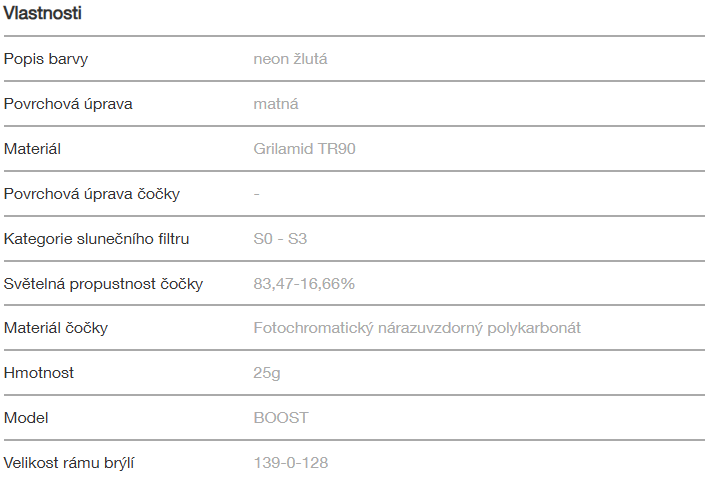Click the Materiál čočky label
Image resolution: width=705 pixels, height=480 pixels.
click(x=56, y=328)
